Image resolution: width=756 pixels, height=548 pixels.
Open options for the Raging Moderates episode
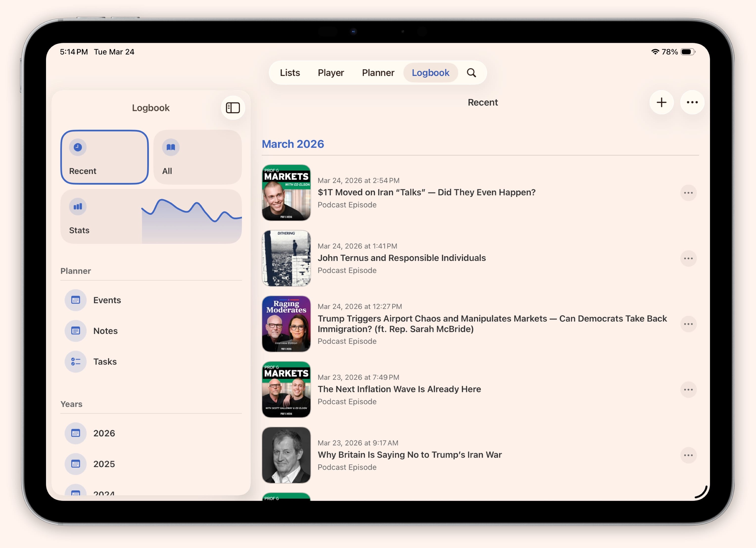click(x=689, y=324)
